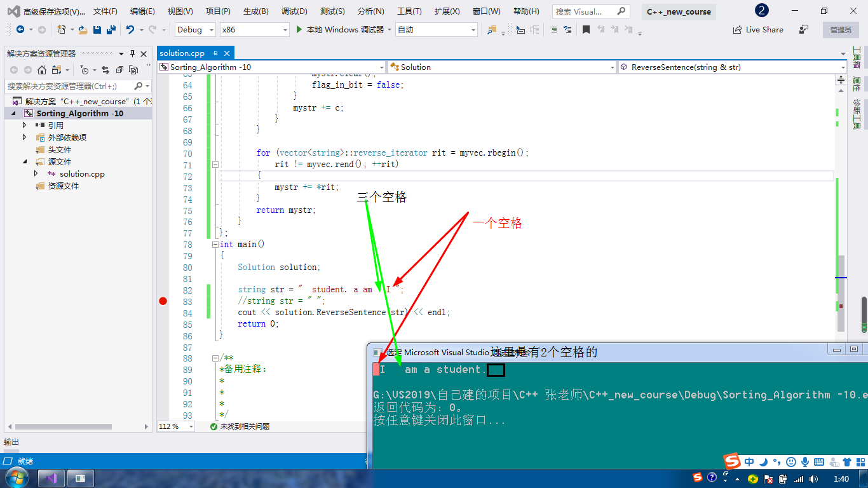Open the Visual Studio taskbar button
Screen dimensions: 868x488
(x=52, y=478)
